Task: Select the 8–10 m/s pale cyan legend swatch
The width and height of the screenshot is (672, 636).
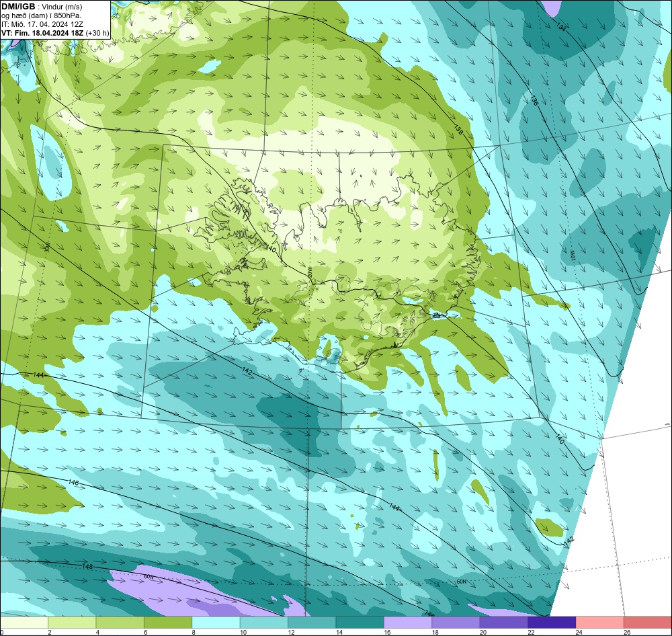Action: tap(216, 623)
